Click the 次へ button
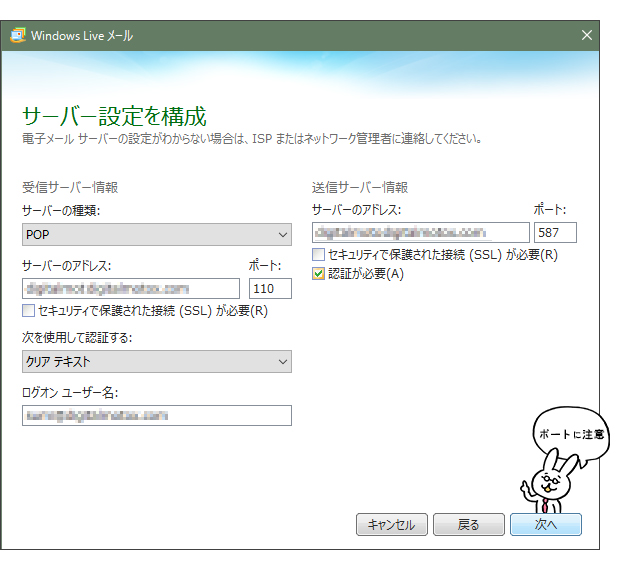The image size is (620, 570). pyautogui.click(x=546, y=525)
